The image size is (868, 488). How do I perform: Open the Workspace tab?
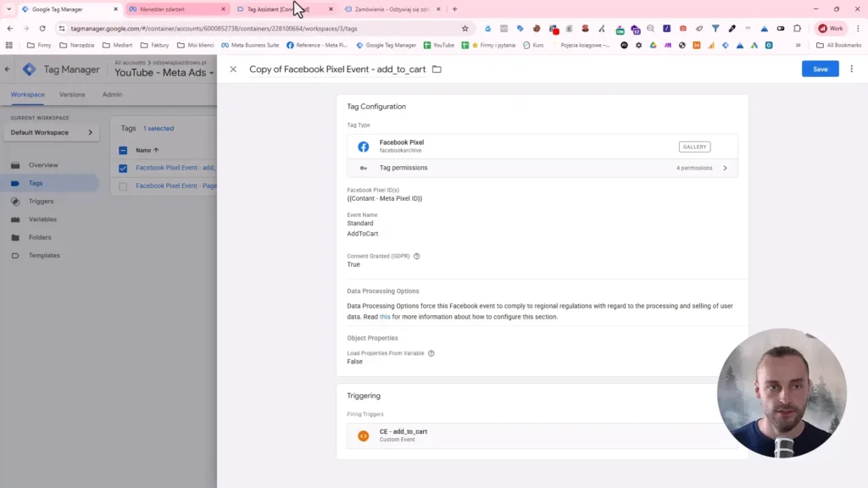[28, 95]
